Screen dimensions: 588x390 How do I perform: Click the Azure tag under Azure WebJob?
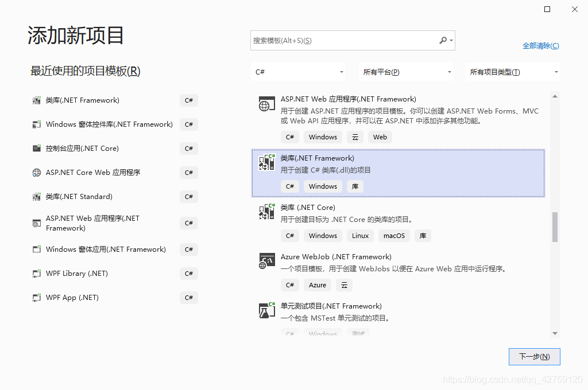318,285
